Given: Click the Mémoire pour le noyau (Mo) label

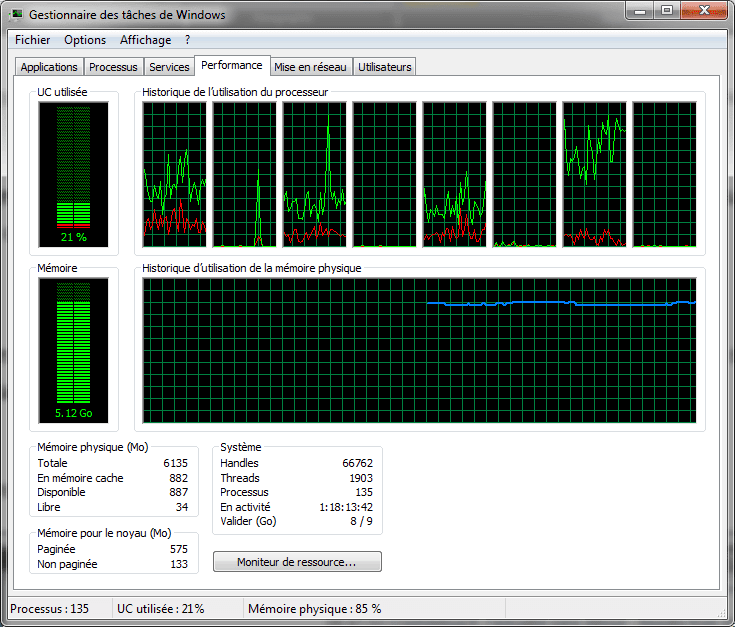Looking at the screenshot, I should (104, 533).
